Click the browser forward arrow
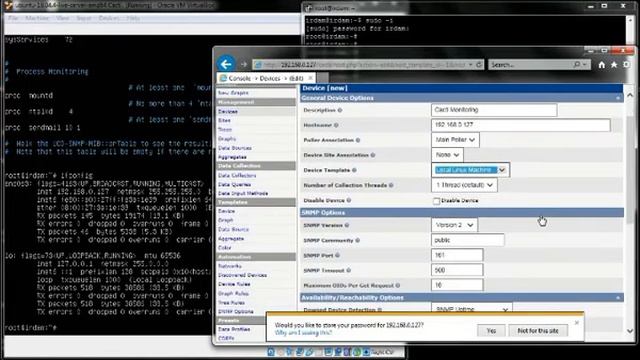 [244, 64]
